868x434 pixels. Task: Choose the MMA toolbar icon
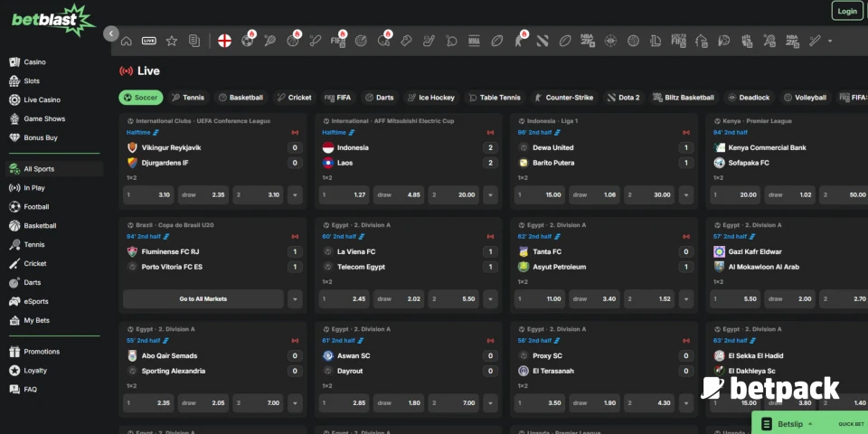click(474, 41)
